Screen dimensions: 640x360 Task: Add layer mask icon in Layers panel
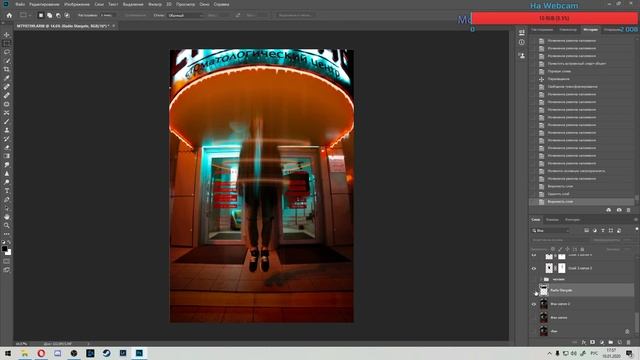click(x=593, y=342)
